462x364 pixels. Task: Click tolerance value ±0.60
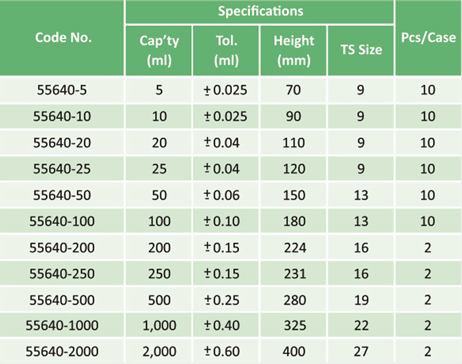[222, 351]
